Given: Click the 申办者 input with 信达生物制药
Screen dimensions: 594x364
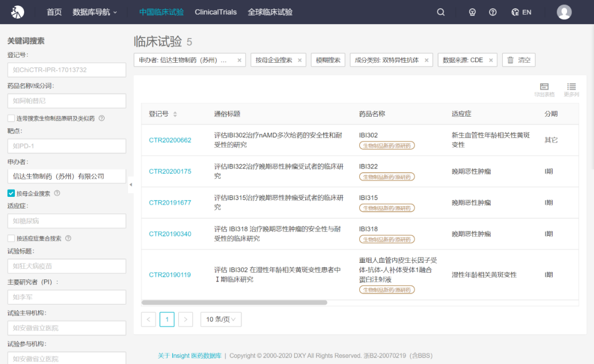Looking at the screenshot, I should click(x=67, y=177).
